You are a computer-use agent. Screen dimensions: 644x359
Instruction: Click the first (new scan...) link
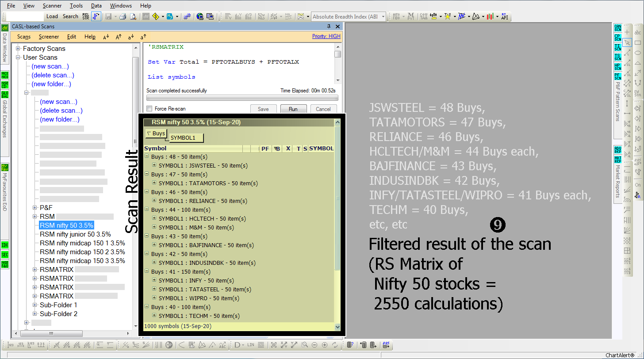(50, 66)
